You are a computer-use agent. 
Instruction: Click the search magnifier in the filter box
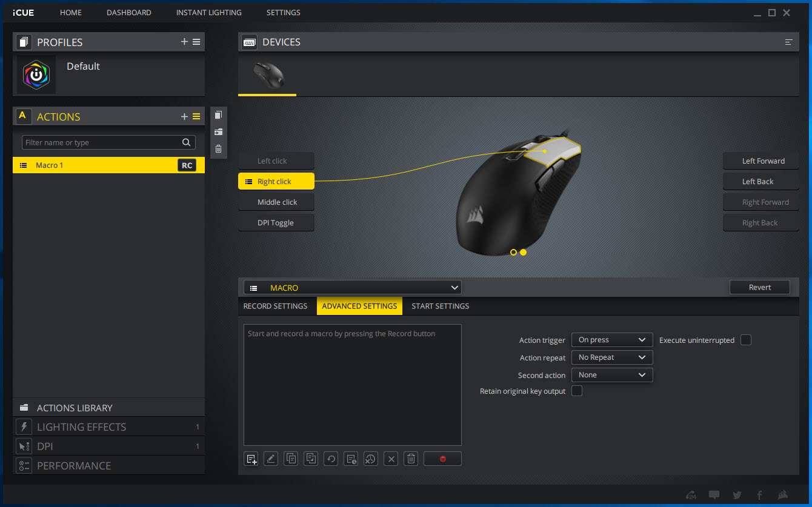[187, 142]
